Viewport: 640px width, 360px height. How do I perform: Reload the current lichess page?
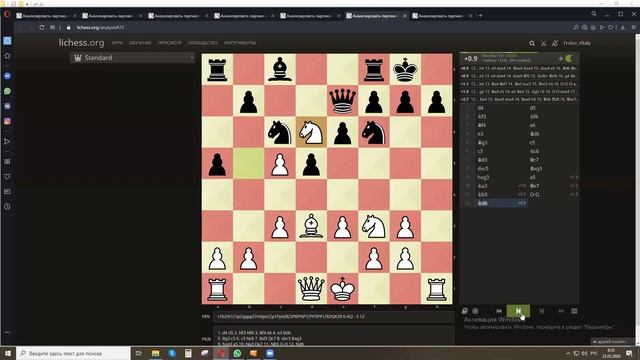tap(42, 27)
